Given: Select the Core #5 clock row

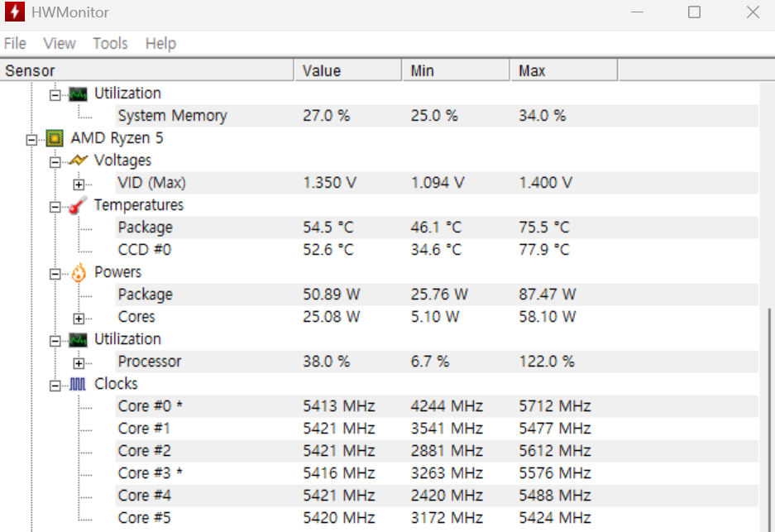Looking at the screenshot, I should (437, 518).
